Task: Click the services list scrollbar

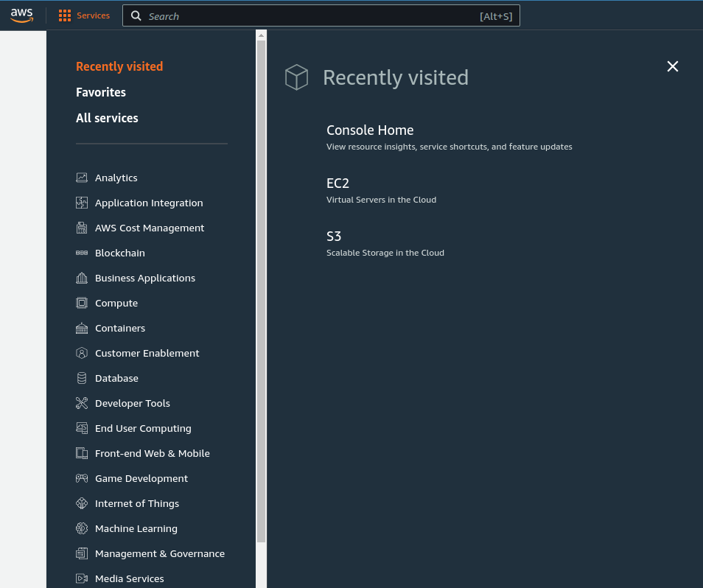Action: click(261, 295)
